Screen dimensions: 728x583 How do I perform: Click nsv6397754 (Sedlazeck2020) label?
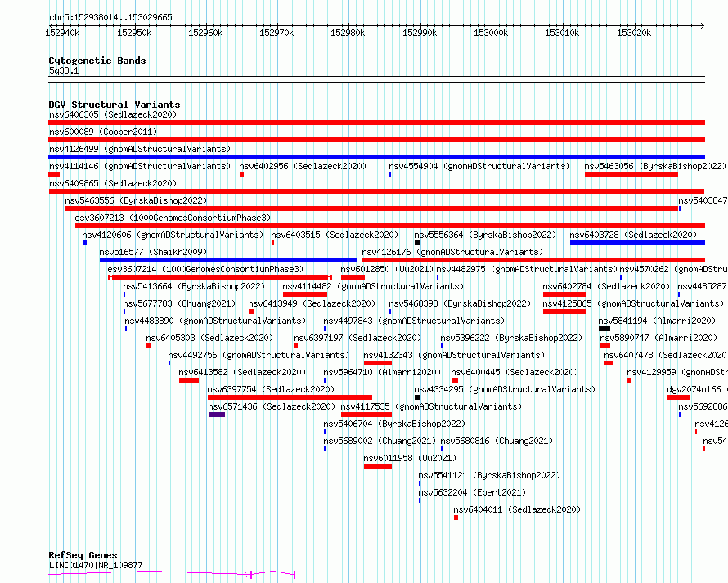[271, 389]
